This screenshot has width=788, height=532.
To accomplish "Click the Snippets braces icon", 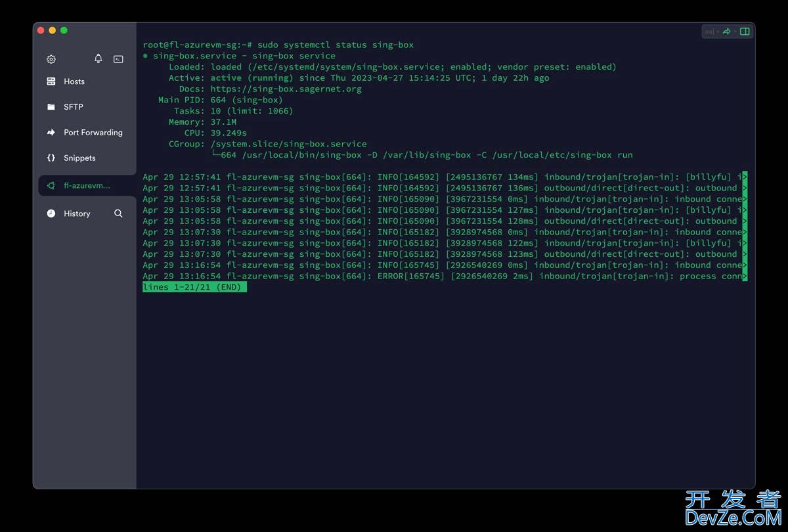I will [51, 158].
